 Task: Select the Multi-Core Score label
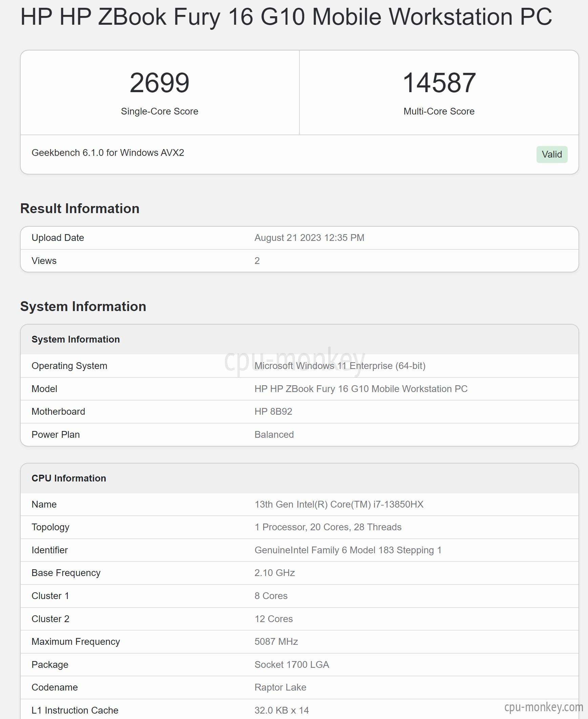439,111
